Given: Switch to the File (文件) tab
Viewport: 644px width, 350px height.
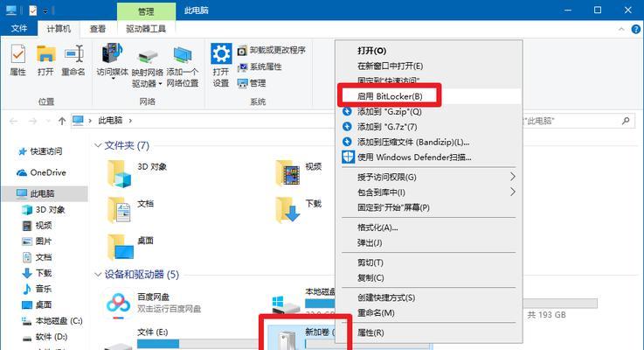Looking at the screenshot, I should [x=19, y=28].
